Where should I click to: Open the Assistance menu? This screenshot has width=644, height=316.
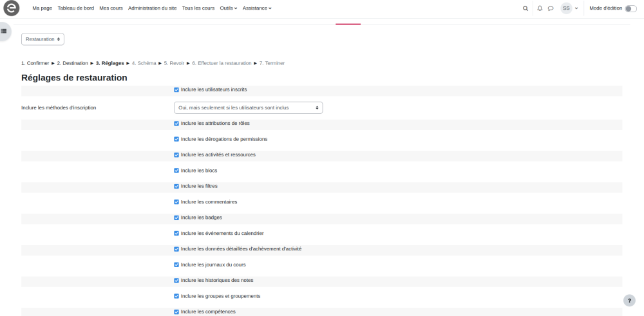coord(257,8)
